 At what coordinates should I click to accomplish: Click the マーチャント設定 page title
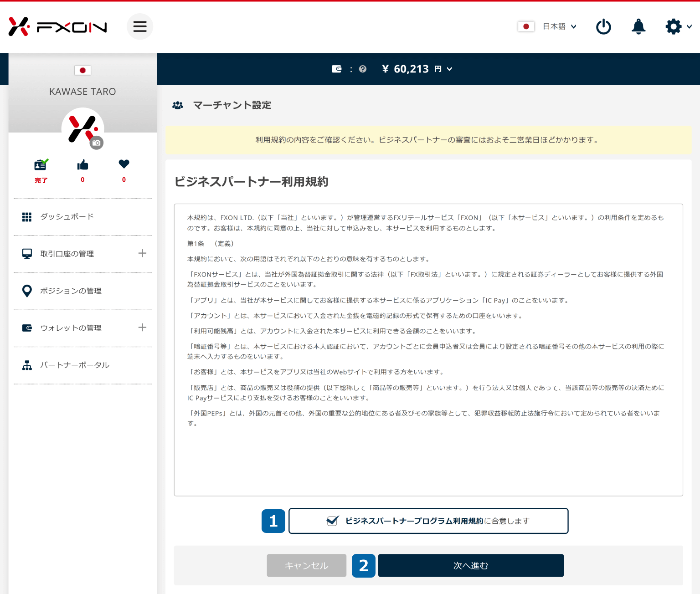pyautogui.click(x=232, y=105)
